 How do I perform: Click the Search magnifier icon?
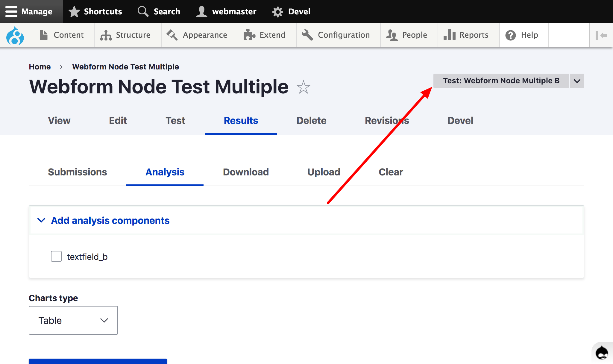(x=143, y=12)
